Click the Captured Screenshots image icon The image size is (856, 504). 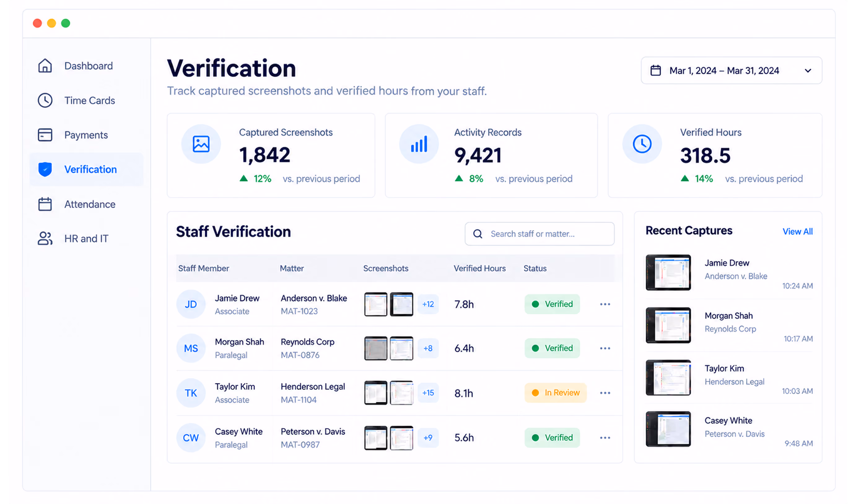(201, 144)
